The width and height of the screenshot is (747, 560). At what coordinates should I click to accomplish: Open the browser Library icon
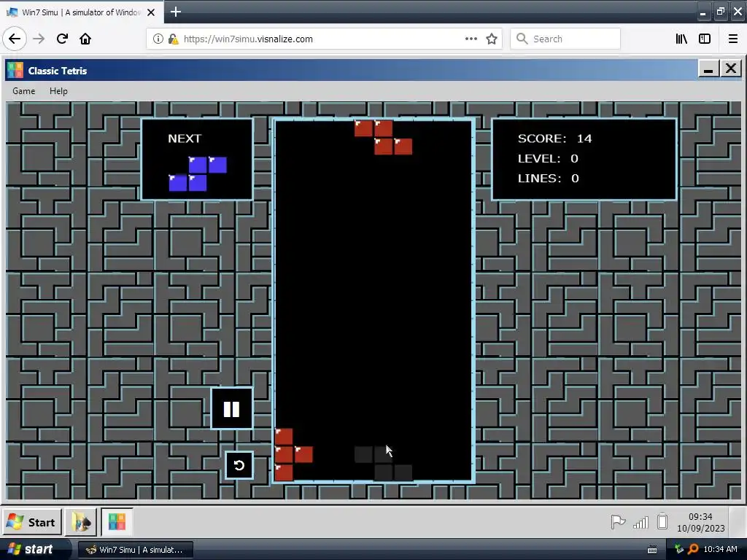point(681,39)
